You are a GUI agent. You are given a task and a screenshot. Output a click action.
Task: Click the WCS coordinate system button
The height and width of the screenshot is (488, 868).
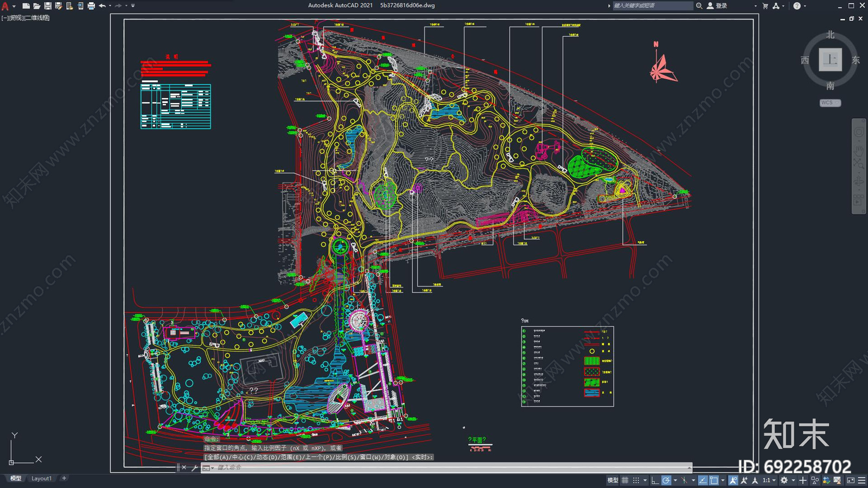(x=829, y=102)
